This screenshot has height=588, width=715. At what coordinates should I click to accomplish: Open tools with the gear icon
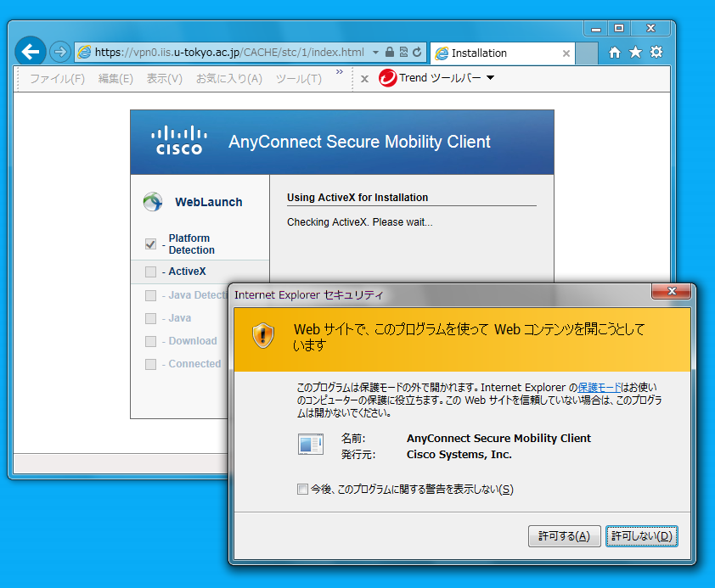click(x=656, y=52)
